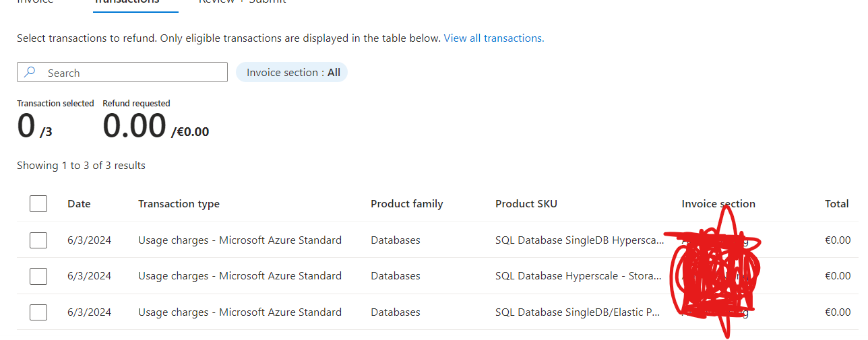Tick the SingleDB/Elastic Pool row checkbox
The width and height of the screenshot is (868, 340).
[38, 312]
